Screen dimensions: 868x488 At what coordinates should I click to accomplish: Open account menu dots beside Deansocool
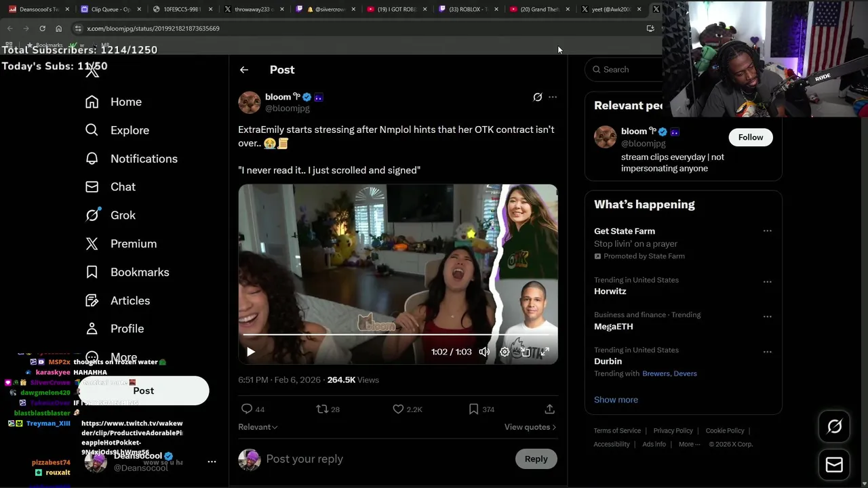[212, 462]
